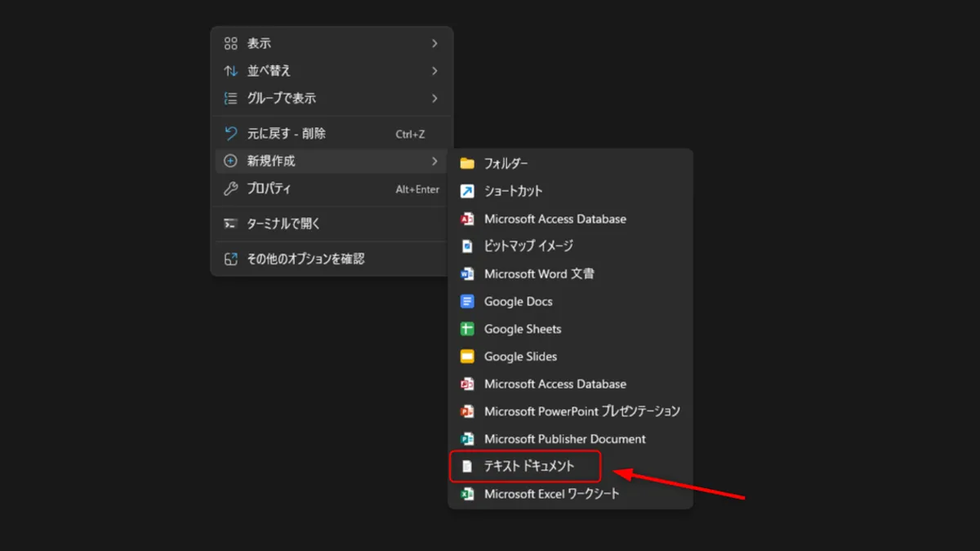980x551 pixels.
Task: Select the Microsoft PowerPoint プレゼンテーション icon
Action: pos(467,411)
